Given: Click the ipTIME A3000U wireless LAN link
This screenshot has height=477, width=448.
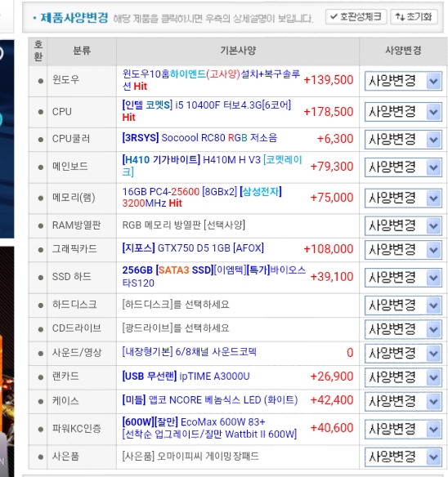Looking at the screenshot, I should pyautogui.click(x=186, y=377).
